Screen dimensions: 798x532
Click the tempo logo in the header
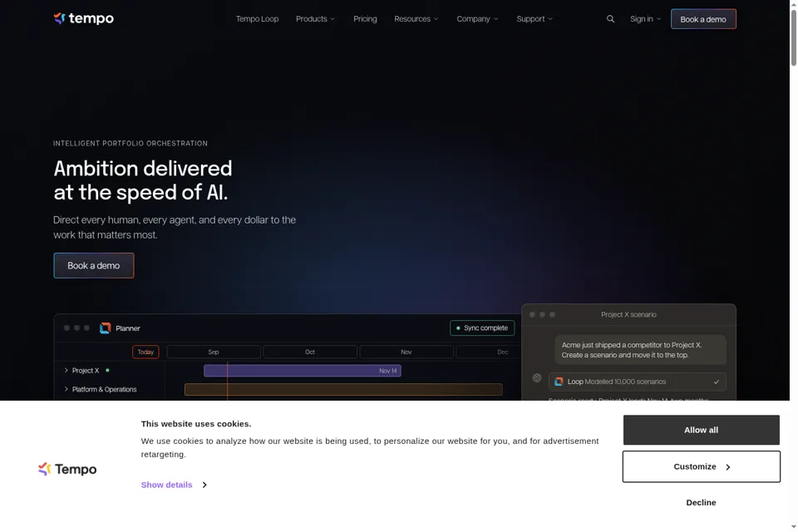pyautogui.click(x=83, y=19)
